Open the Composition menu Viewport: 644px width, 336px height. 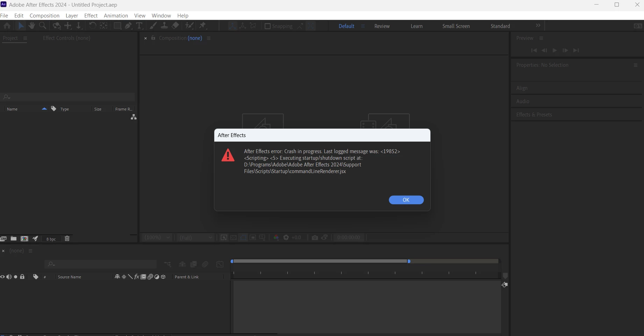(x=44, y=16)
